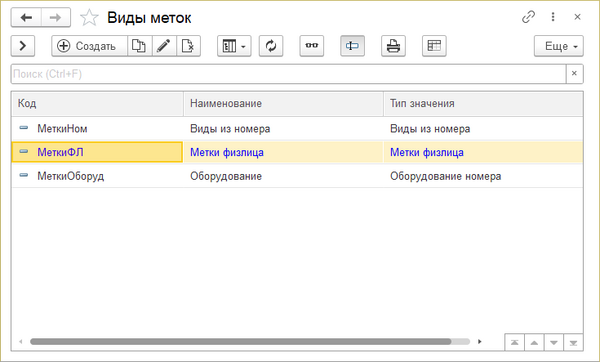This screenshot has width=600, height=362.
Task: Select Оборудование name cell
Action: click(x=284, y=176)
